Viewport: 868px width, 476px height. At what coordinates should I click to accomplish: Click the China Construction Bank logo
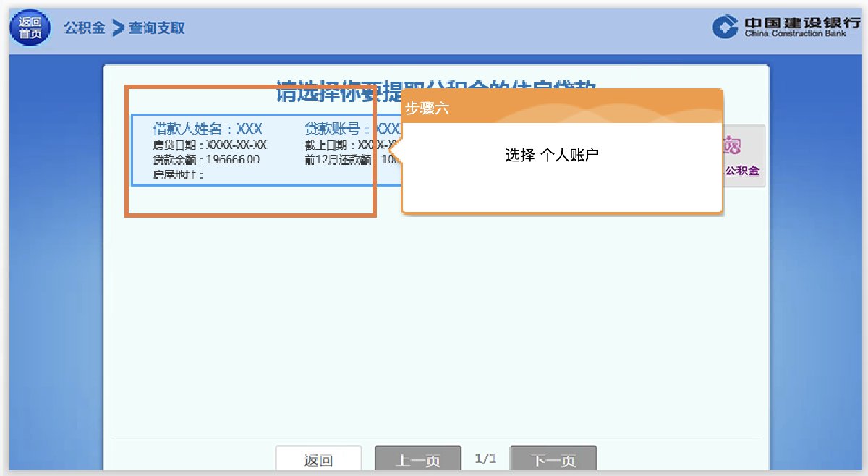tap(786, 27)
